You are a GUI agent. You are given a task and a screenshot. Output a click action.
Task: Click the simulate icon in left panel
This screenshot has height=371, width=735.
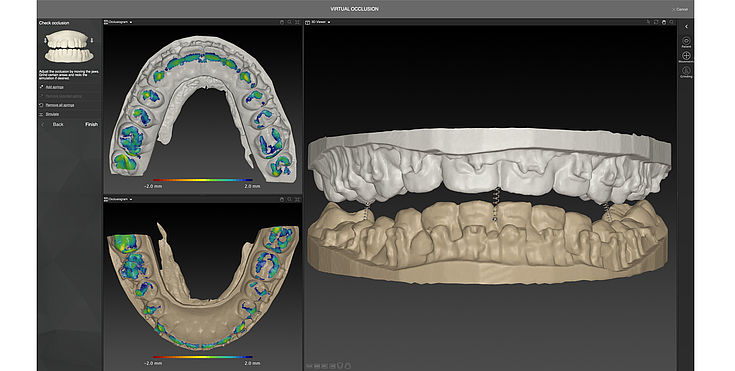coord(41,114)
